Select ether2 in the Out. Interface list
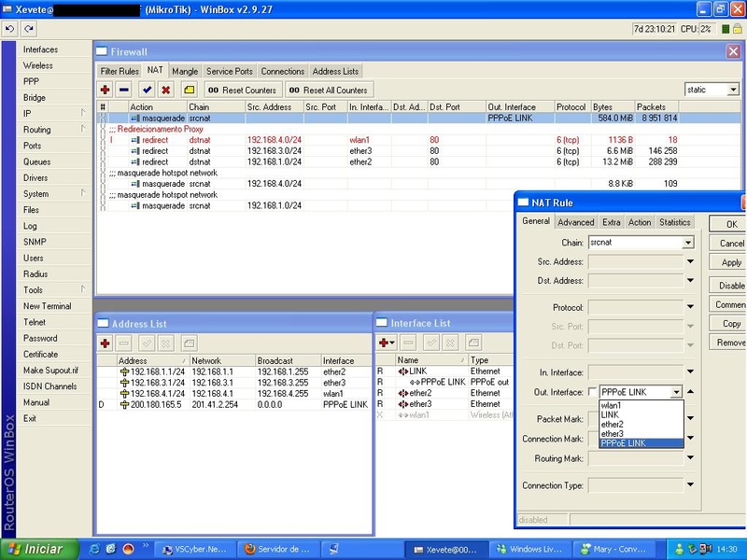 (x=613, y=425)
